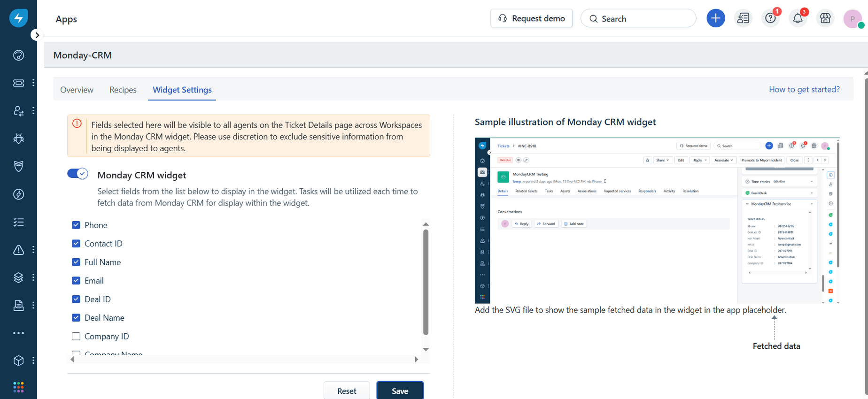Open submenu dots beside contracts icon
Viewport: 868px width, 399px height.
pyautogui.click(x=33, y=306)
